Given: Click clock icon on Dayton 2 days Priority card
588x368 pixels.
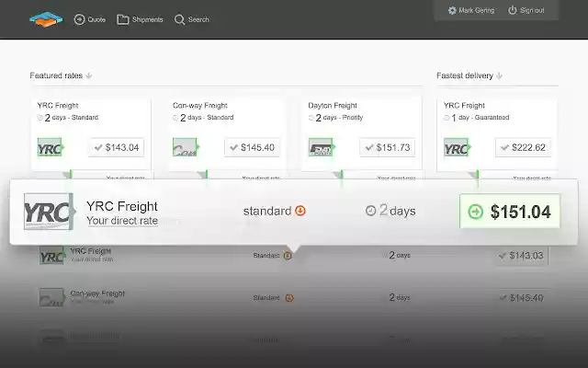Looking at the screenshot, I should pos(311,118).
